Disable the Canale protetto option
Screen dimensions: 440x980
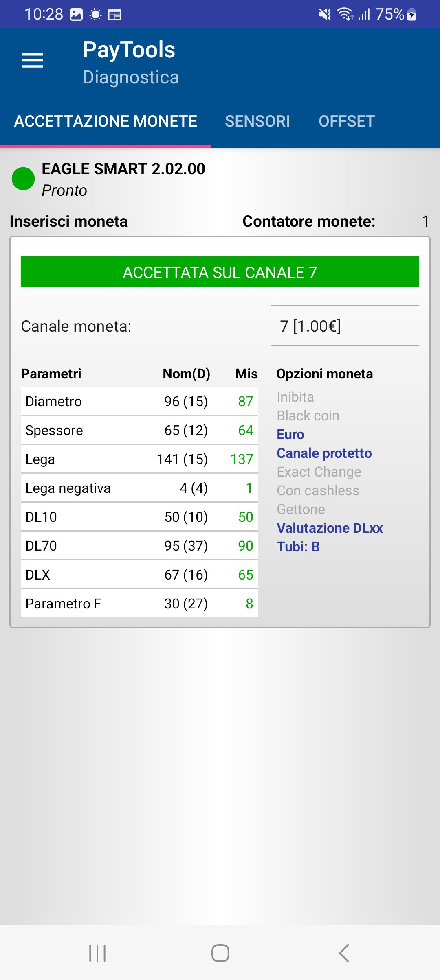324,453
